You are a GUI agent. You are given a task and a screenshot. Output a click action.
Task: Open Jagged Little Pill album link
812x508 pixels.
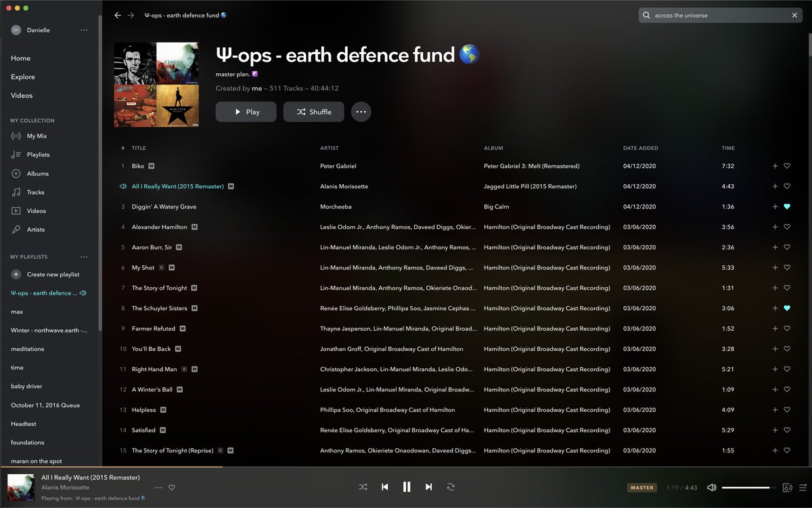click(x=531, y=186)
